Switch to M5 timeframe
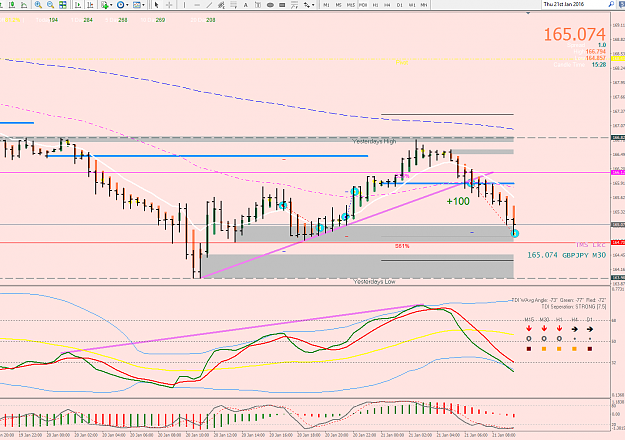Viewport: 625px width, 440px height. pos(338,5)
